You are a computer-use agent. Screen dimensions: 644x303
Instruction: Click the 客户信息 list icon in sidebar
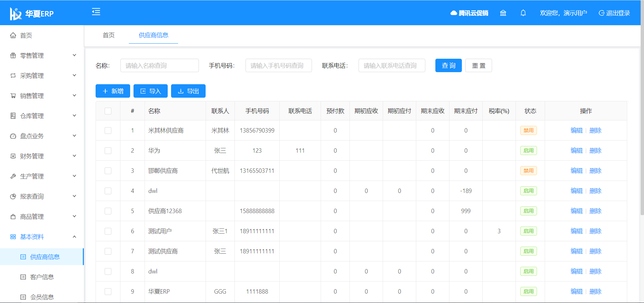point(23,277)
